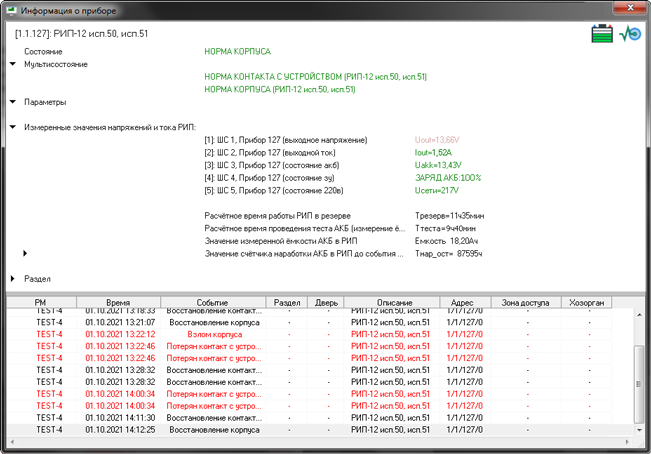Sort the log by Событие column
This screenshot has height=454, width=651.
click(x=212, y=301)
